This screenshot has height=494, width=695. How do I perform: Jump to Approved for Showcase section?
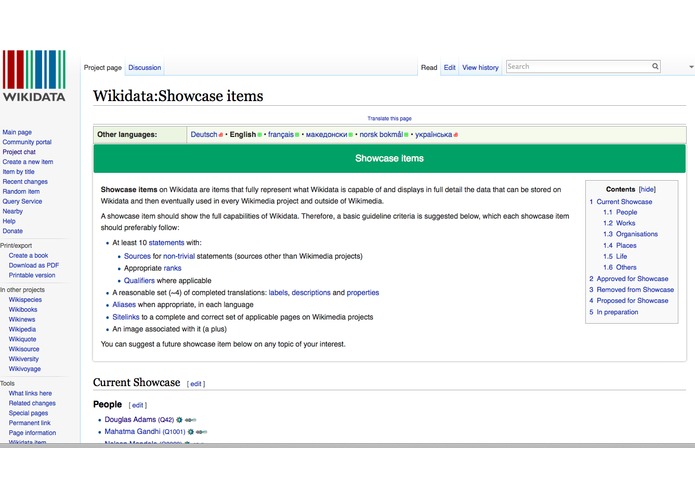632,279
